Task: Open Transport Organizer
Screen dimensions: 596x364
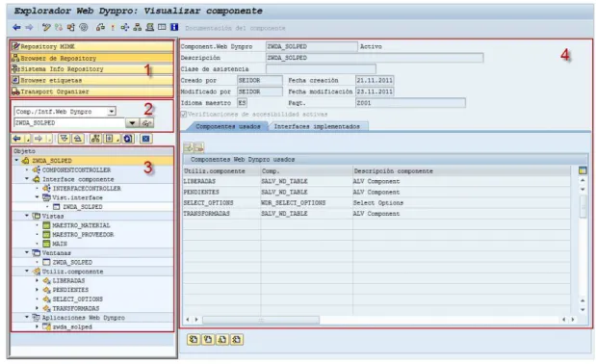Action: click(92, 91)
